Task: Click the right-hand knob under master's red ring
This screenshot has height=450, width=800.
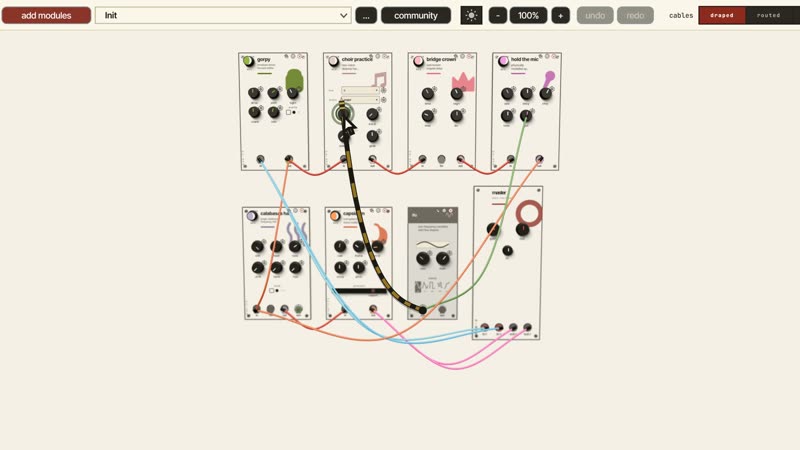Action: coord(522,230)
